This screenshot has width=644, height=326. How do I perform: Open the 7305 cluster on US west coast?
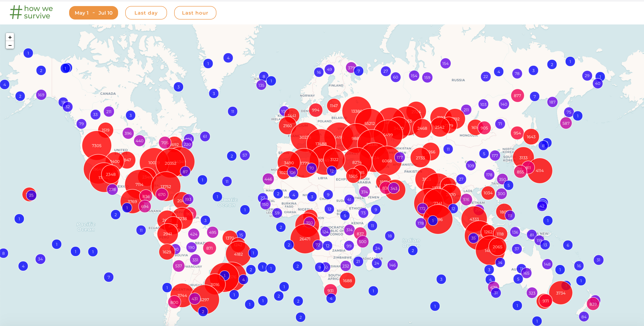pyautogui.click(x=97, y=146)
